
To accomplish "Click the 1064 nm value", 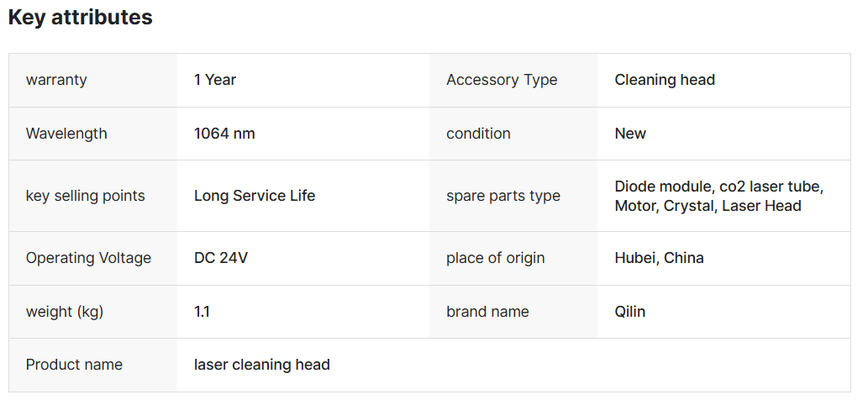I will click(224, 134).
